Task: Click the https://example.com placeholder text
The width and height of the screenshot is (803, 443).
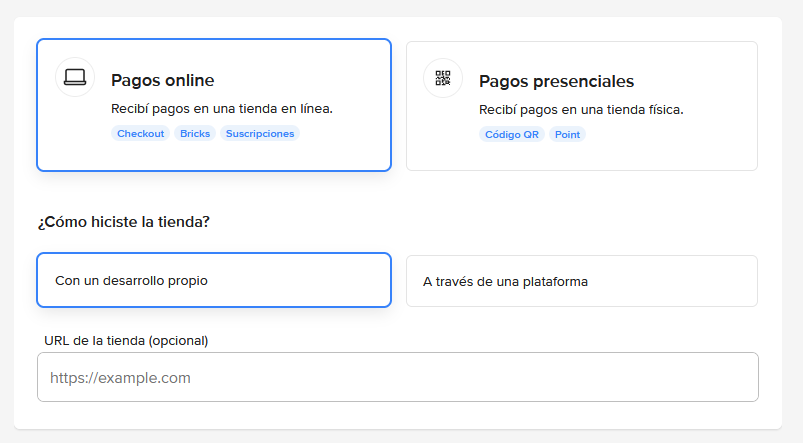Action: (120, 378)
